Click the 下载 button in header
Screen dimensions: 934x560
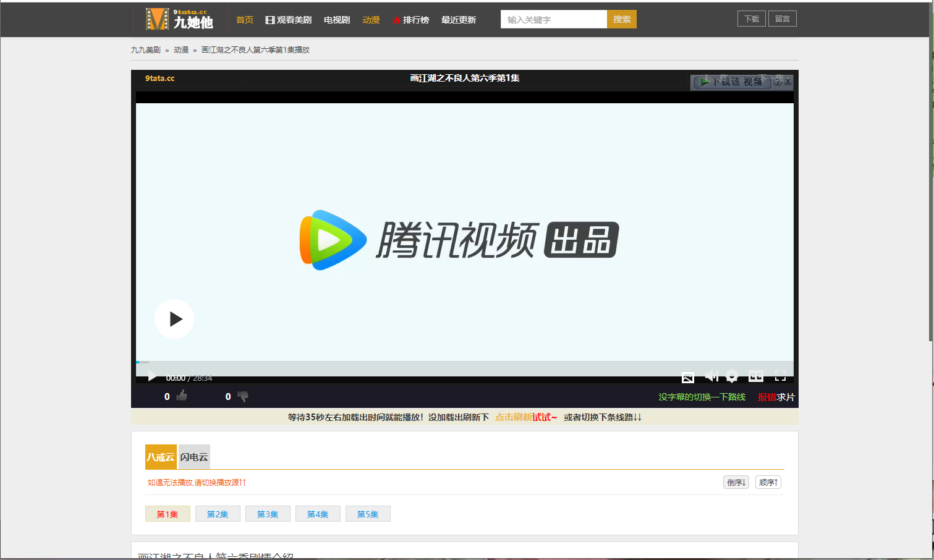752,19
